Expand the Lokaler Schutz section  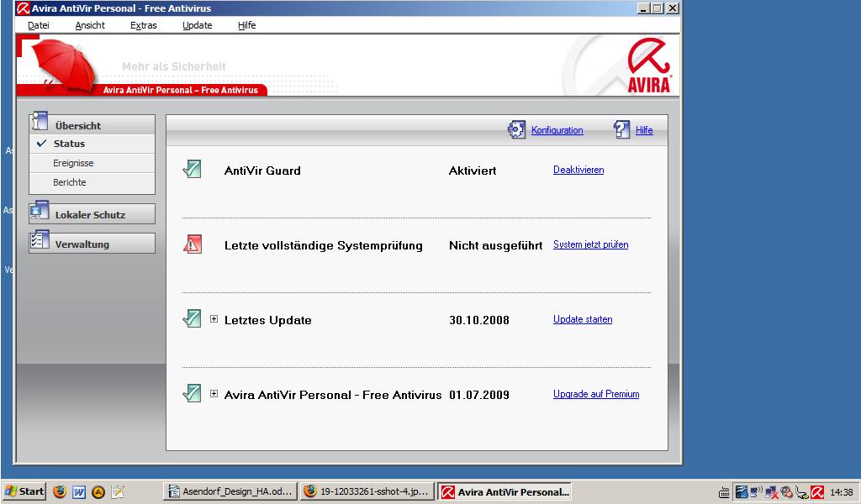click(x=91, y=215)
